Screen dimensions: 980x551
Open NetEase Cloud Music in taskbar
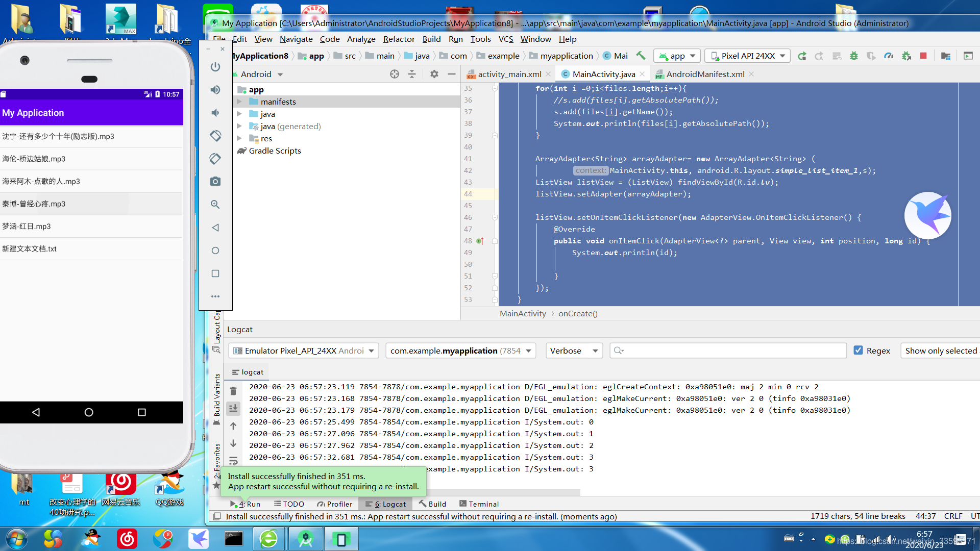[x=127, y=539]
